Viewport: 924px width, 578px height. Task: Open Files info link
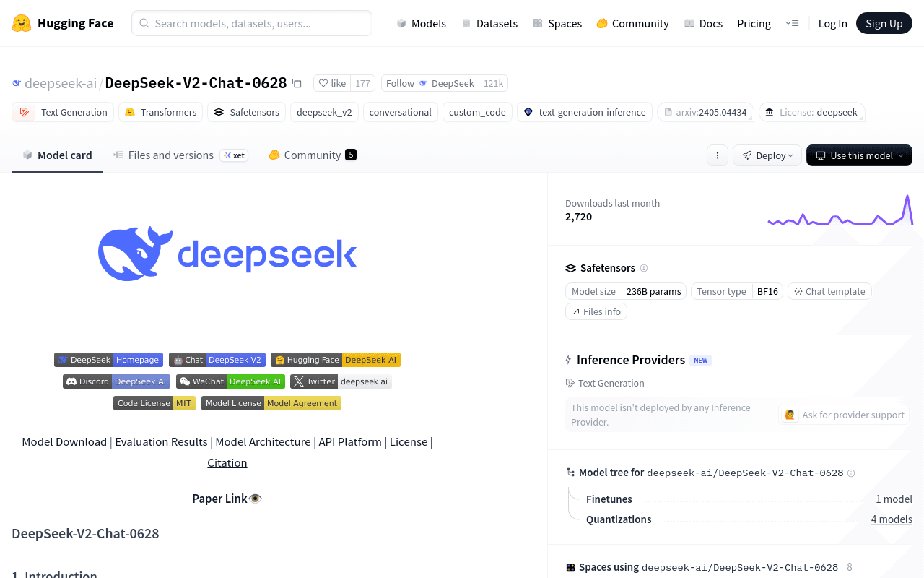[x=596, y=311]
